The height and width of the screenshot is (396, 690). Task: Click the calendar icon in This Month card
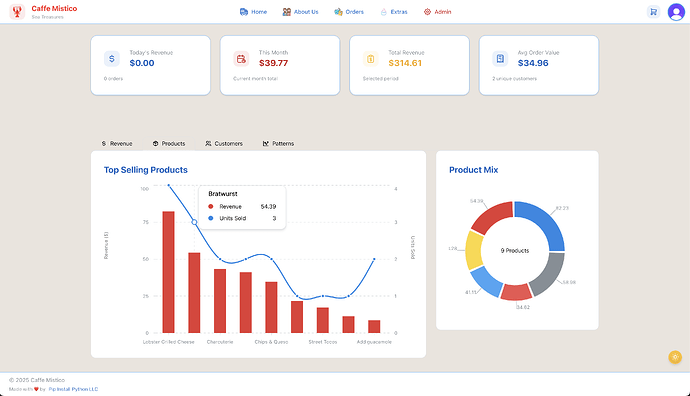(241, 59)
